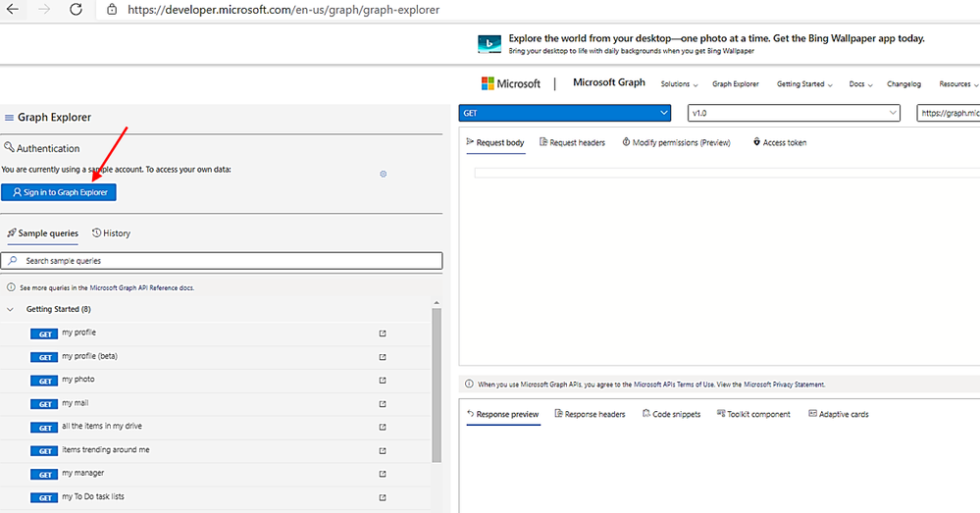Click the browser address bar URL

(284, 10)
